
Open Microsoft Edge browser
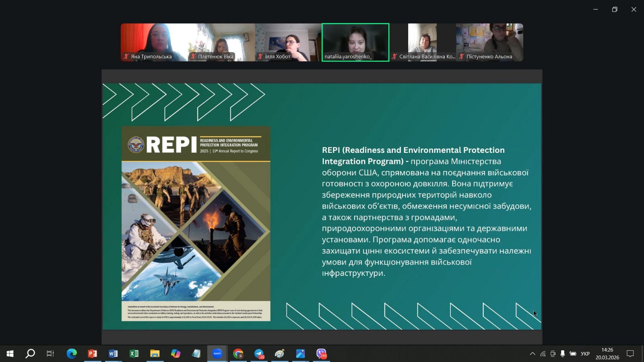(x=72, y=354)
